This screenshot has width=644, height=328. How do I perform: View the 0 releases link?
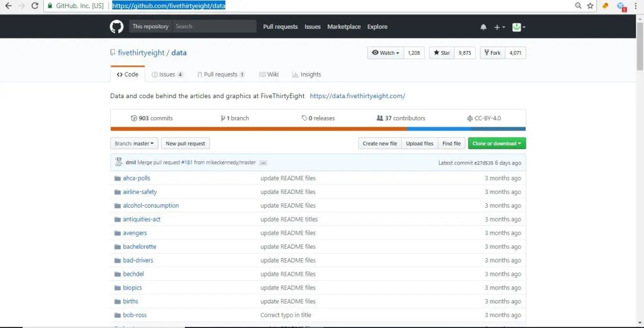(x=318, y=118)
